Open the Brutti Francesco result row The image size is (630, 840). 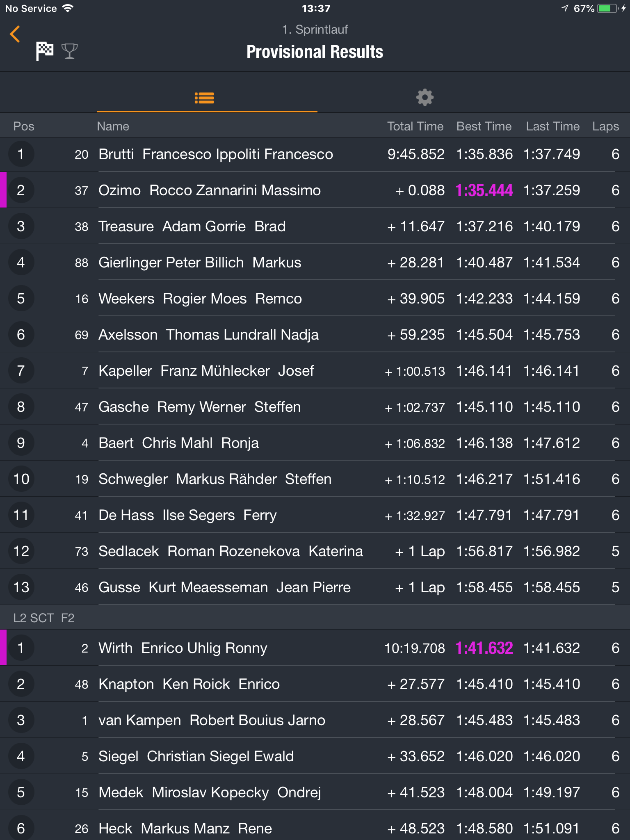(315, 154)
